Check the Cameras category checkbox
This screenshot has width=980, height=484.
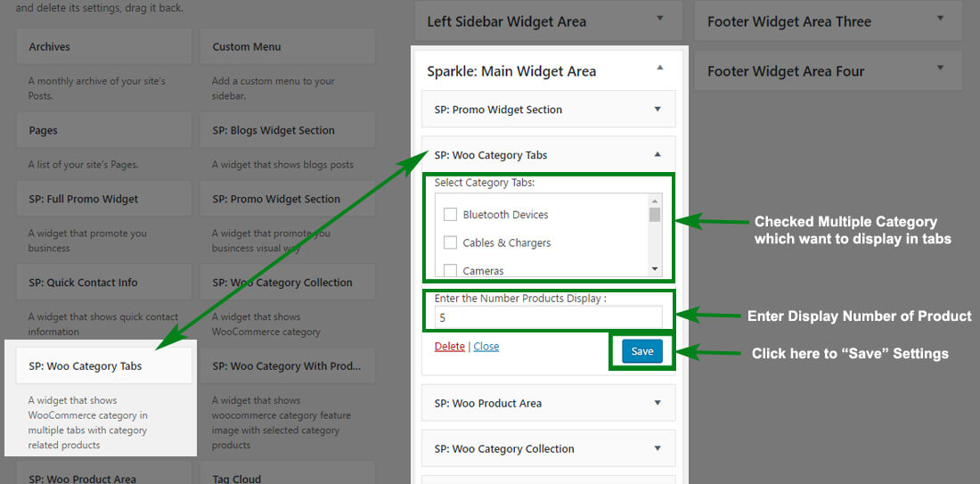pos(450,270)
